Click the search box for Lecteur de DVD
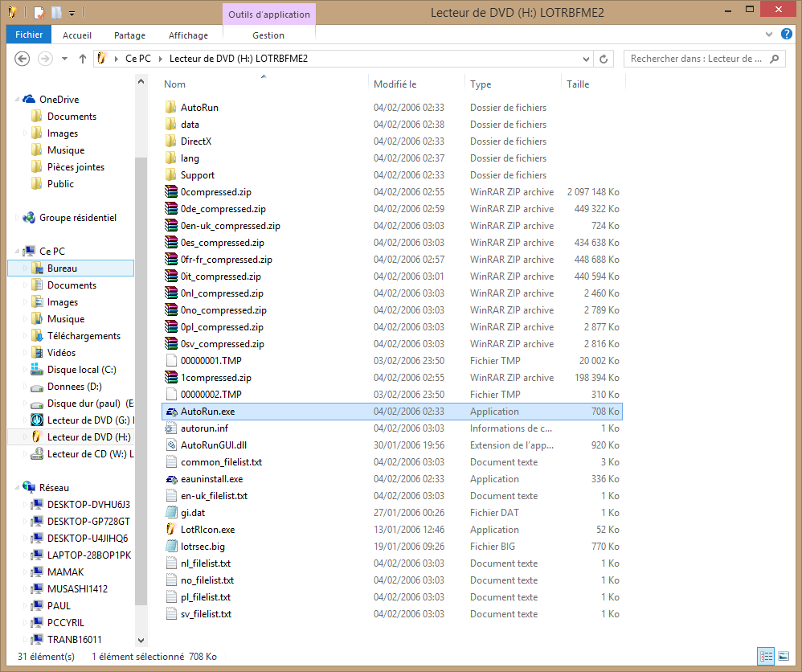This screenshot has height=672, width=802. pos(696,59)
